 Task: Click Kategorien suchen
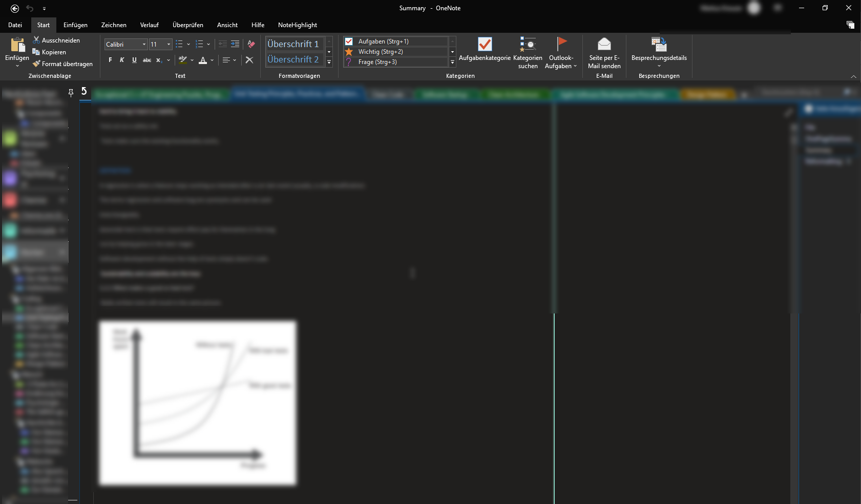tap(528, 53)
